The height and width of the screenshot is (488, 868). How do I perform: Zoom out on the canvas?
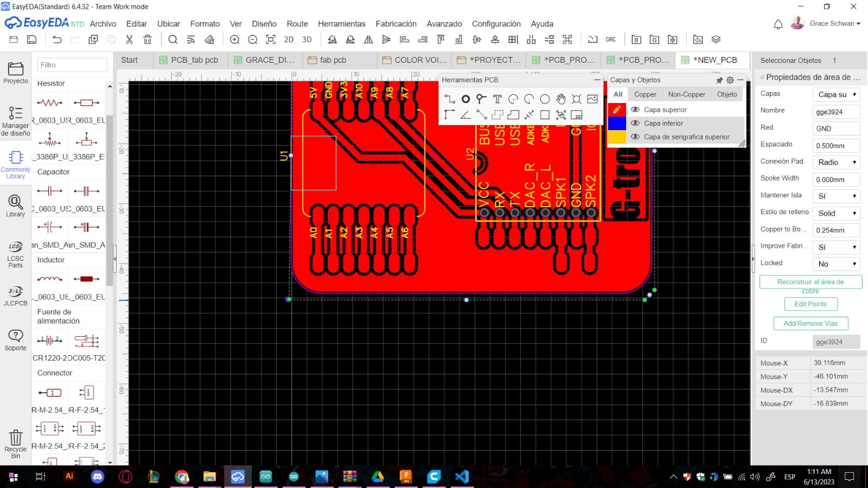point(252,40)
